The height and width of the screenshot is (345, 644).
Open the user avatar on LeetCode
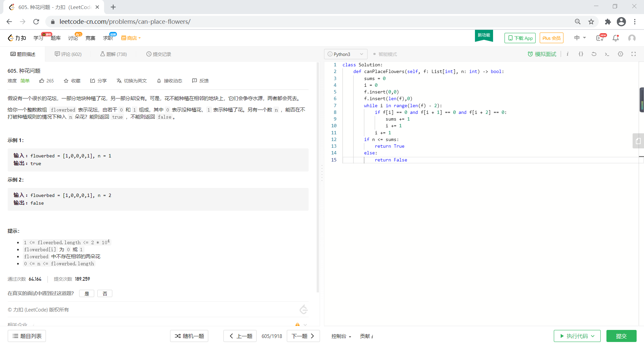(632, 38)
